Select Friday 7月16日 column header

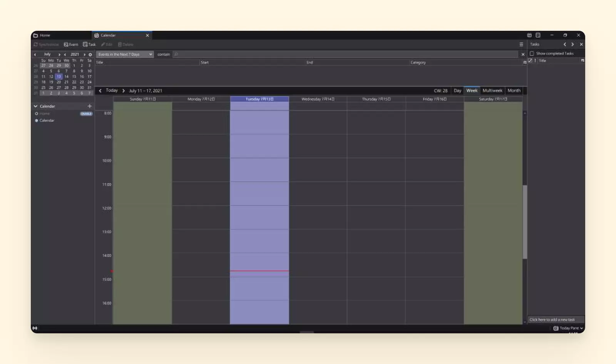pyautogui.click(x=435, y=99)
